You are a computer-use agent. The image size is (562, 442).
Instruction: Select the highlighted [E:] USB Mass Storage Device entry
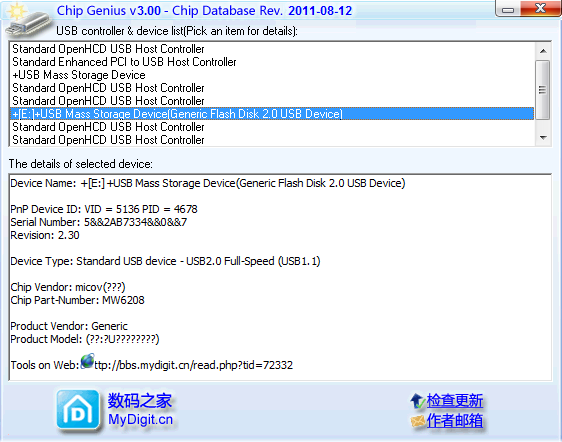coord(272,114)
